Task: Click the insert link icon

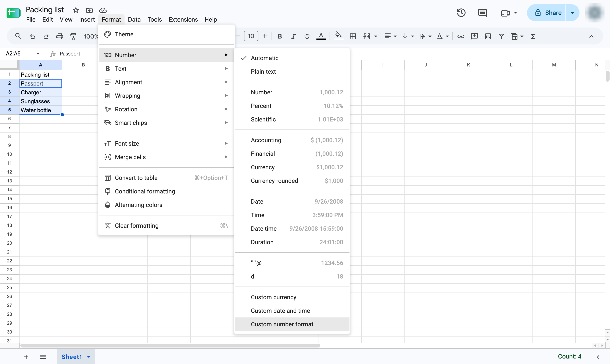Action: (x=460, y=36)
